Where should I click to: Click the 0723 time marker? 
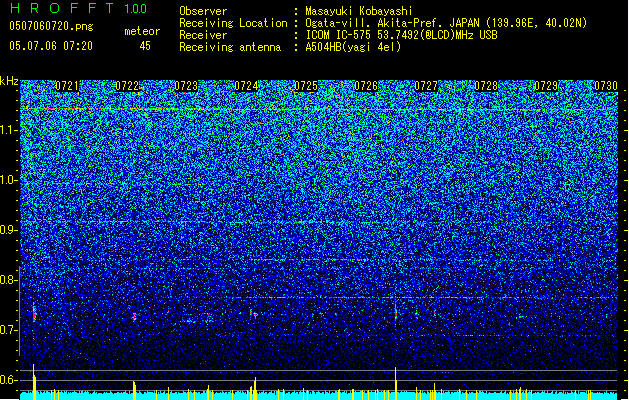coord(186,86)
